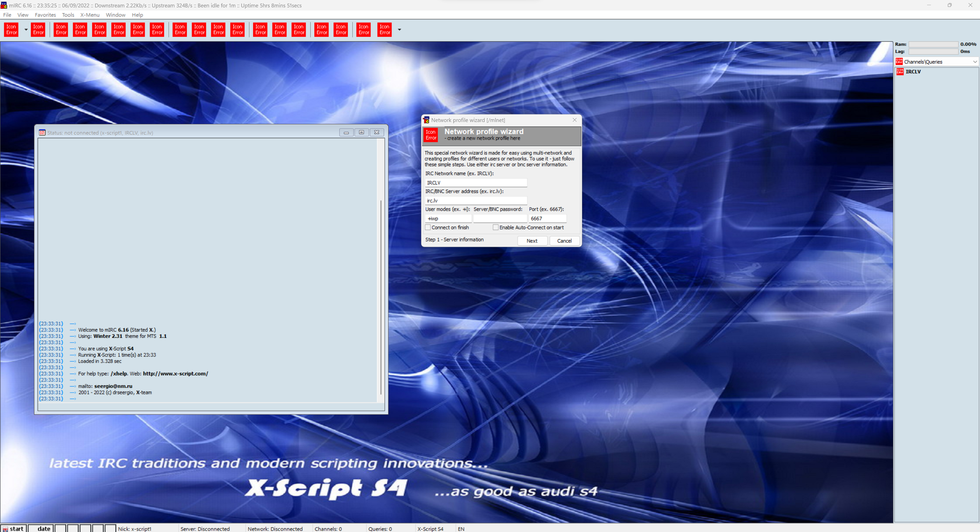Click the leftmost Icon Error toolbar button
Viewport: 980px width, 532px height.
pyautogui.click(x=11, y=30)
